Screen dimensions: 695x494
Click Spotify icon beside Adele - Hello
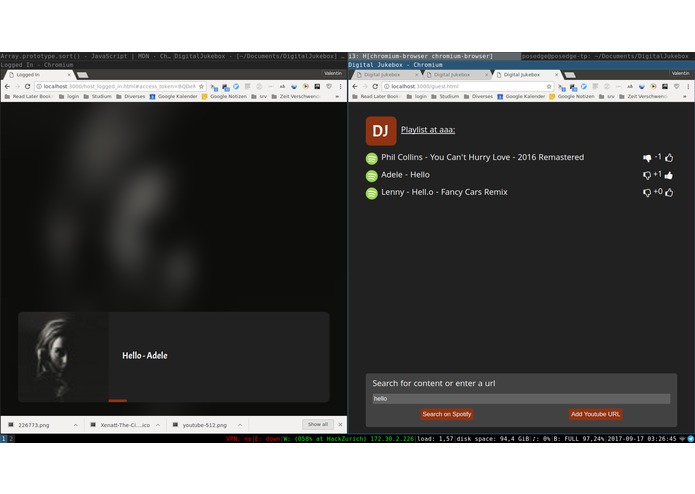tap(371, 176)
